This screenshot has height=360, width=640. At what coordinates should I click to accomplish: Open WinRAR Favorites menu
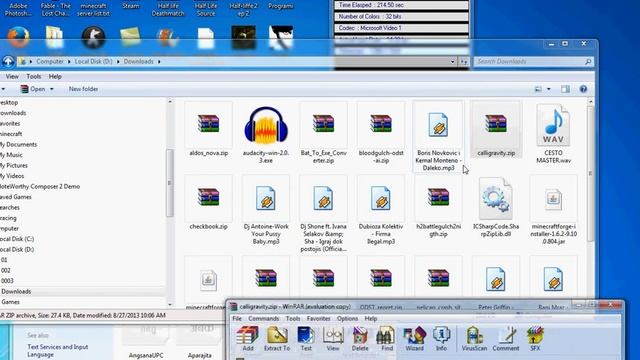pyautogui.click(x=318, y=318)
